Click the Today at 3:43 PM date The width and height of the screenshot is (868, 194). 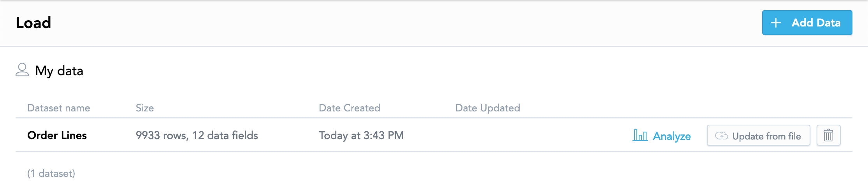click(x=361, y=135)
